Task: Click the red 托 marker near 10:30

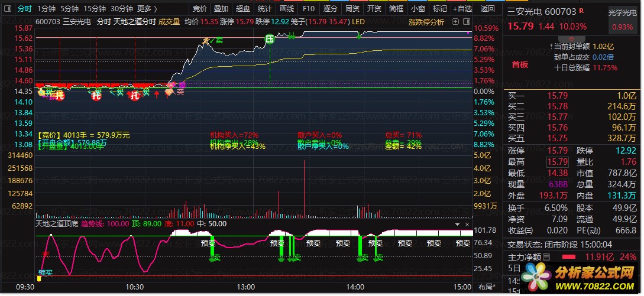Action: click(x=135, y=96)
